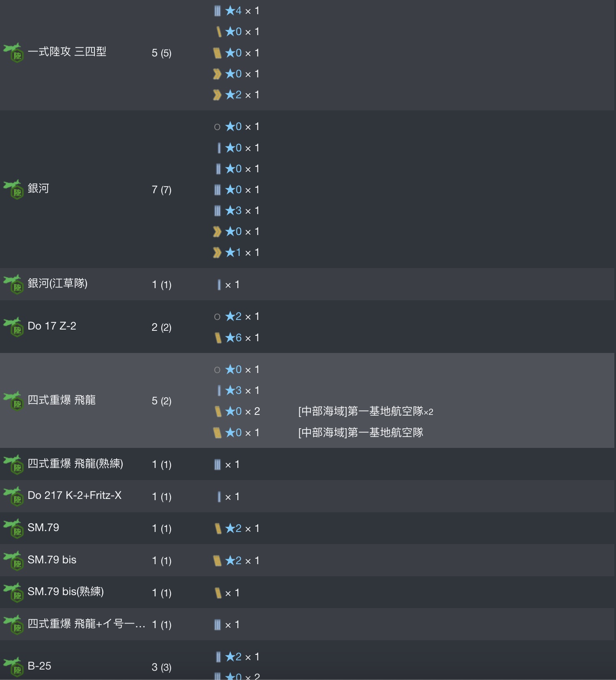Viewport: 616px width, 680px height.
Task: Click the count 5 (2) for 四式重爆 飛龍
Action: (161, 401)
